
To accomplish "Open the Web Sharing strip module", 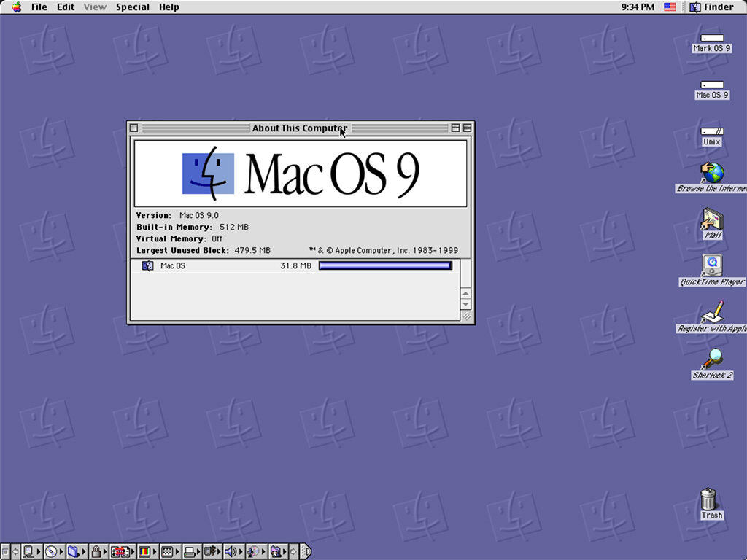I will point(279,552).
